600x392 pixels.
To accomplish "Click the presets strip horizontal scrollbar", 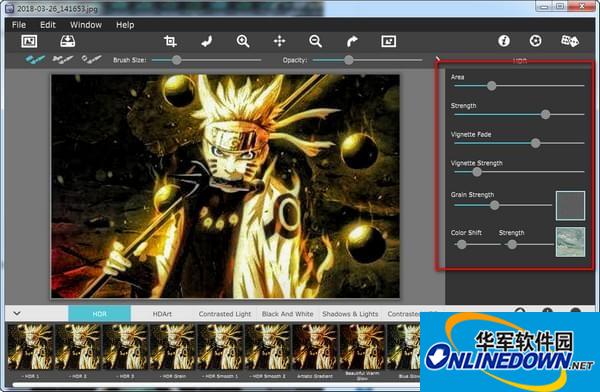I will pos(216,384).
